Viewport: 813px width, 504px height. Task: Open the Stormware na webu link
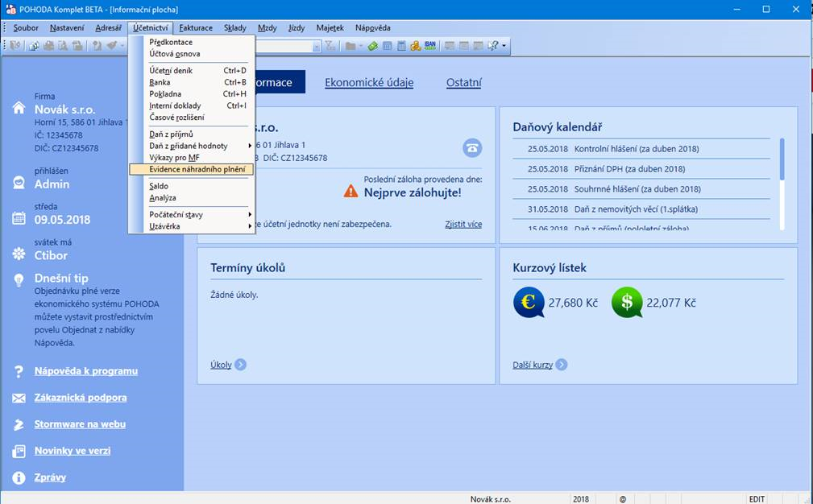pos(80,424)
